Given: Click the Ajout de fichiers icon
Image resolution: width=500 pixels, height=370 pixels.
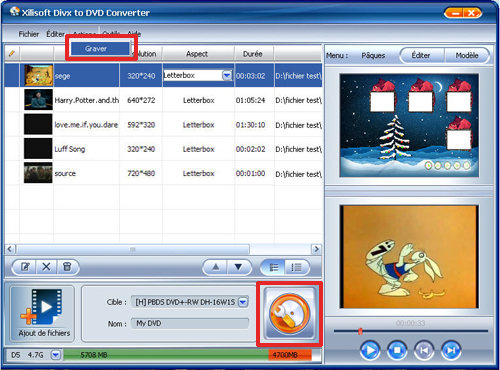Looking at the screenshot, I should point(42,313).
